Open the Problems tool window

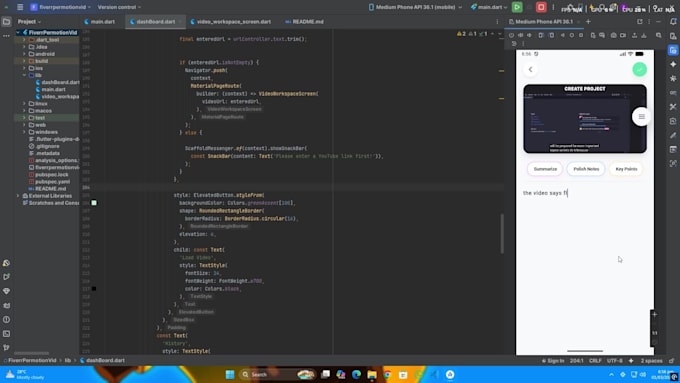click(7, 320)
